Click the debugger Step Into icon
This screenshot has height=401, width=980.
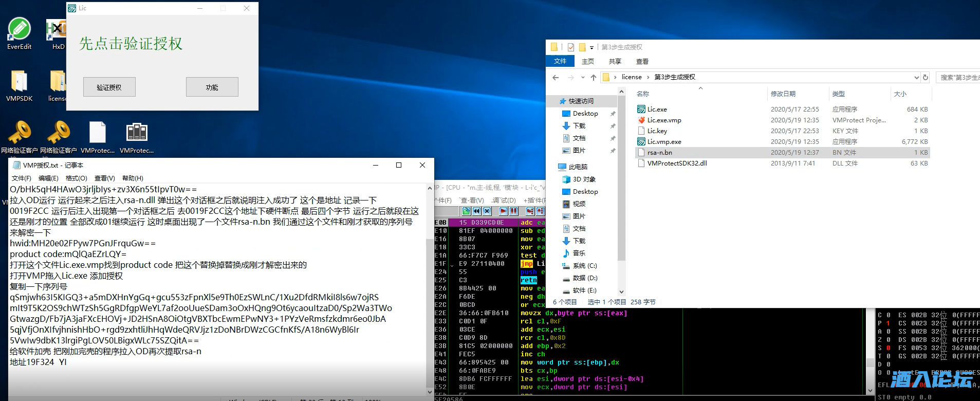click(530, 211)
